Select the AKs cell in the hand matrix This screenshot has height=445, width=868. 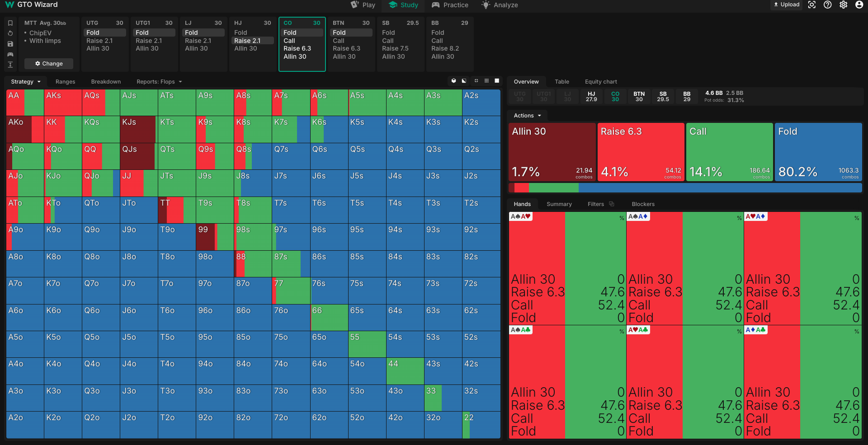point(63,103)
